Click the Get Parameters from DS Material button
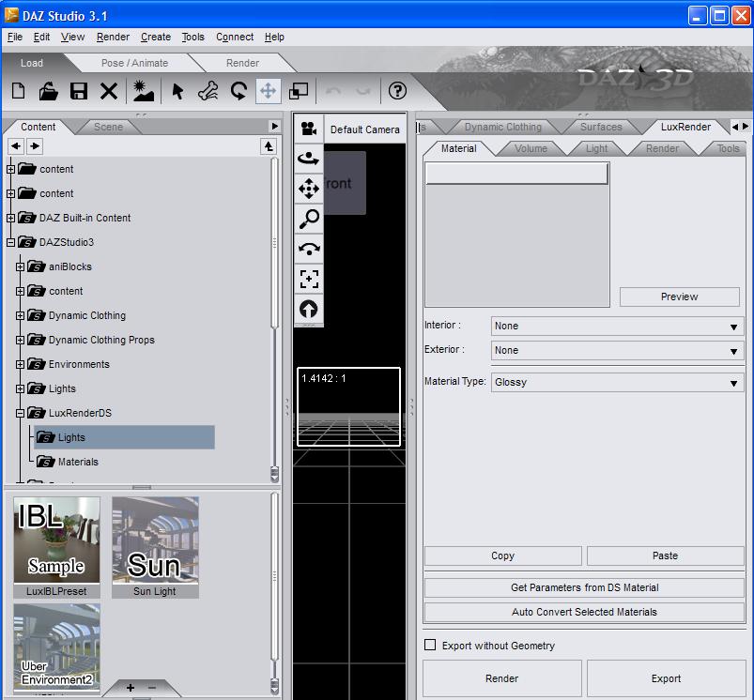 pyautogui.click(x=583, y=587)
